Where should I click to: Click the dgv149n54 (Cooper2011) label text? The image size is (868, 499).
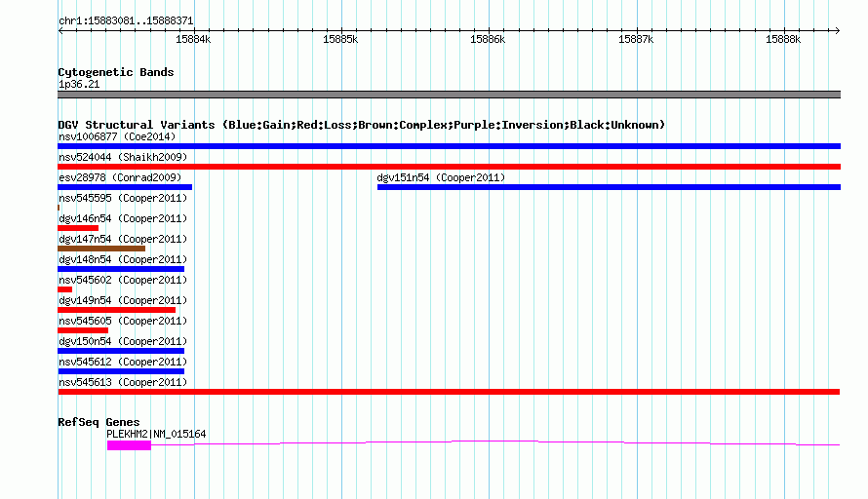(x=123, y=300)
